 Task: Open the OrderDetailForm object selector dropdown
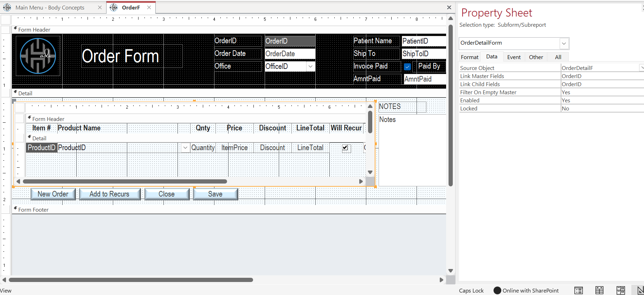coord(564,43)
